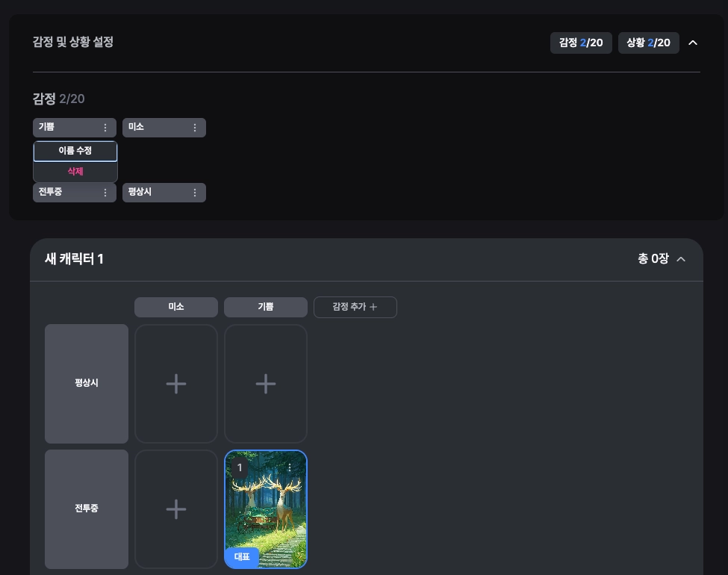This screenshot has width=728, height=575.
Task: Add image for 평상시 and 기쁨
Action: pyautogui.click(x=266, y=384)
